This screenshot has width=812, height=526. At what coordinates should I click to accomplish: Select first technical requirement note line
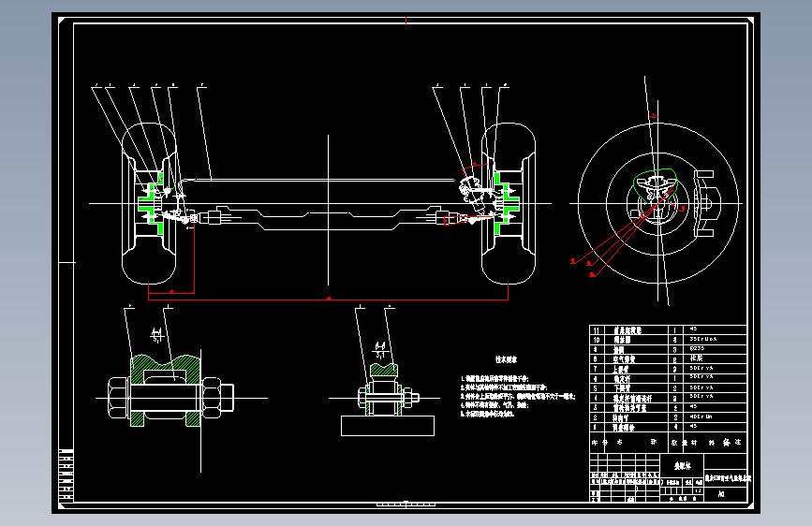point(495,379)
